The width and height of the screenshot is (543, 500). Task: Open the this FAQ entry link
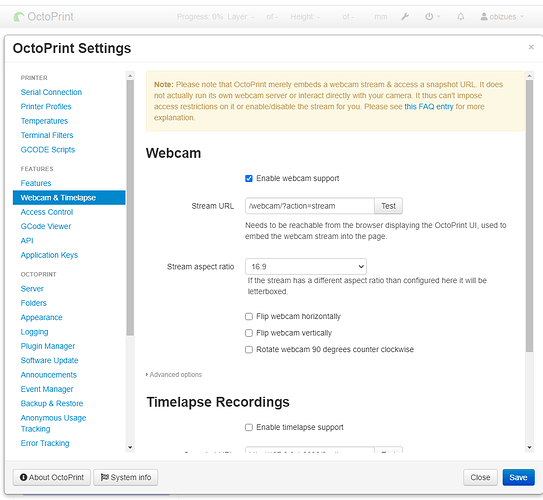pyautogui.click(x=429, y=107)
